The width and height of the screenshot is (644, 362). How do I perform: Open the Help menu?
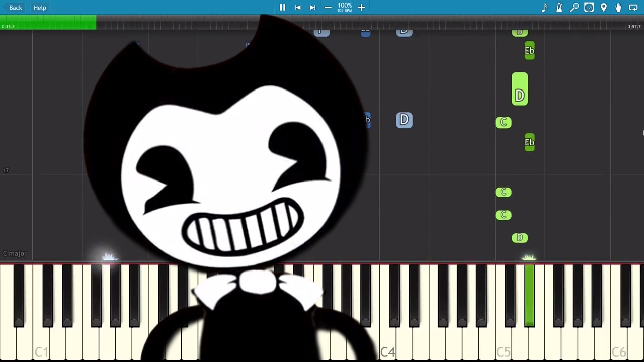click(x=40, y=8)
